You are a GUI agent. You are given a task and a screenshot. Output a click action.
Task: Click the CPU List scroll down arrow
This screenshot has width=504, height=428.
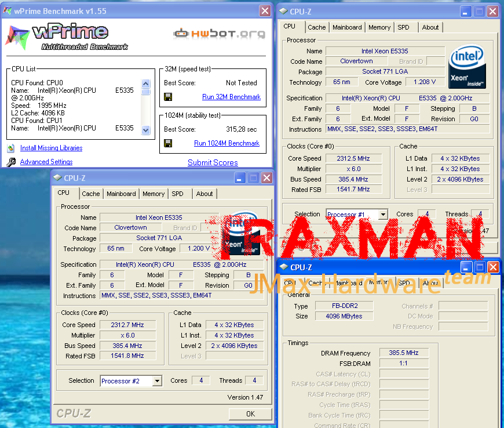[x=145, y=130]
